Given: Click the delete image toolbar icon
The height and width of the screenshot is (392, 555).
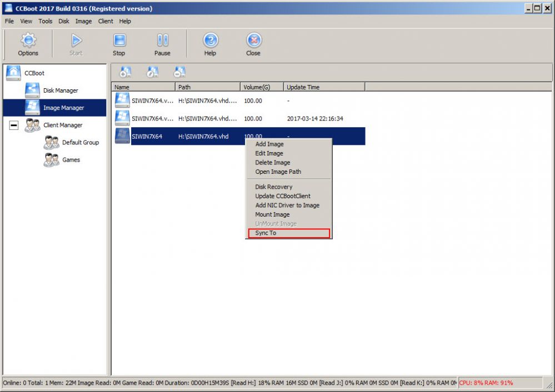Looking at the screenshot, I should pos(179,72).
